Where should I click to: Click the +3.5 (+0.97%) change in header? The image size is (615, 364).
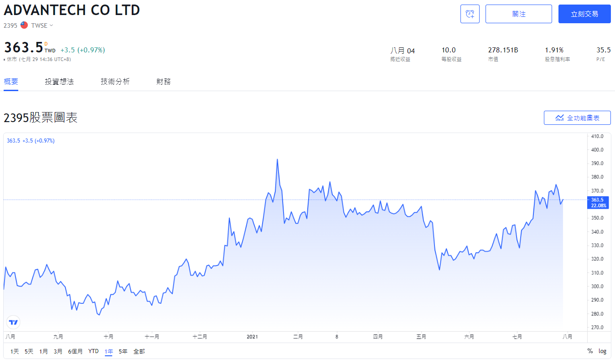83,50
